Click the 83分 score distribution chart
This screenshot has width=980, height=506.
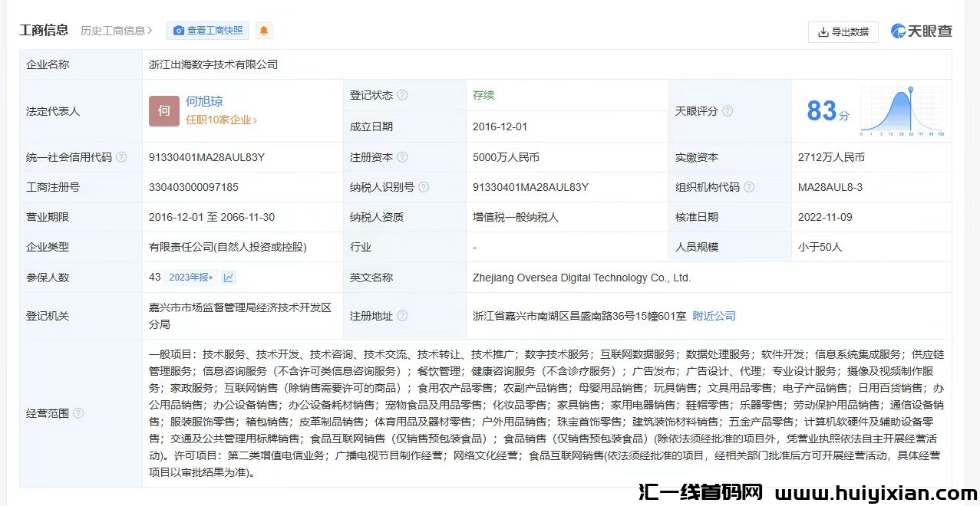point(902,111)
